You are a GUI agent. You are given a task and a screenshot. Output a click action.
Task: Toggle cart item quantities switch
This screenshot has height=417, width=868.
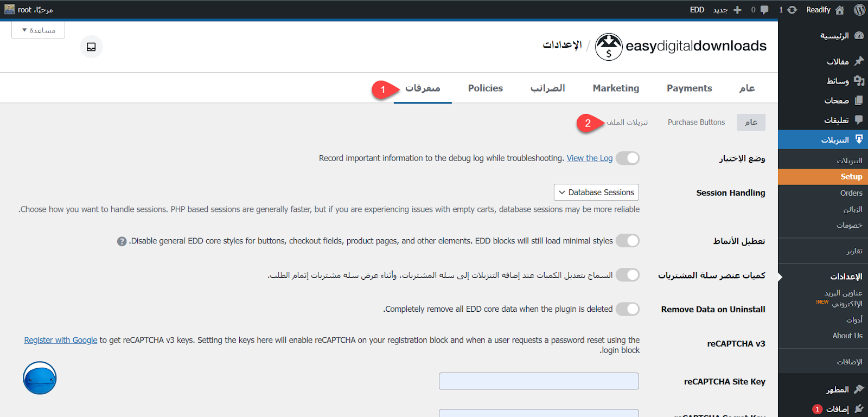(628, 275)
